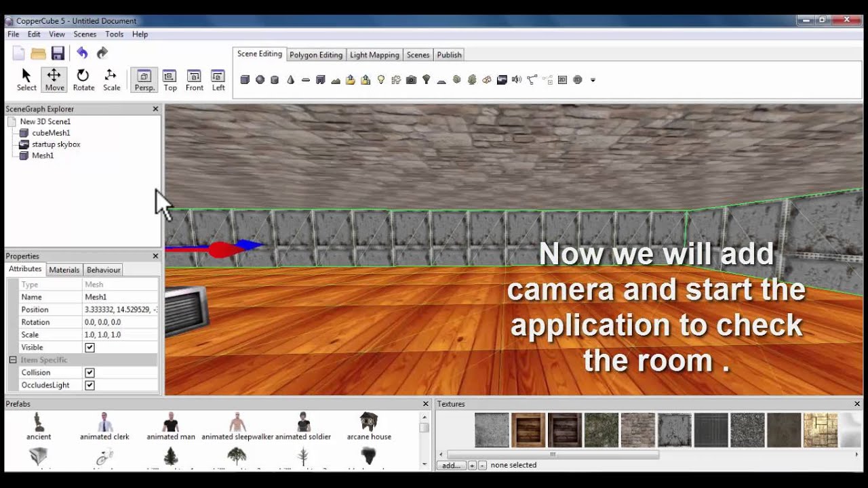Create a sphere mesh from toolbar

260,80
